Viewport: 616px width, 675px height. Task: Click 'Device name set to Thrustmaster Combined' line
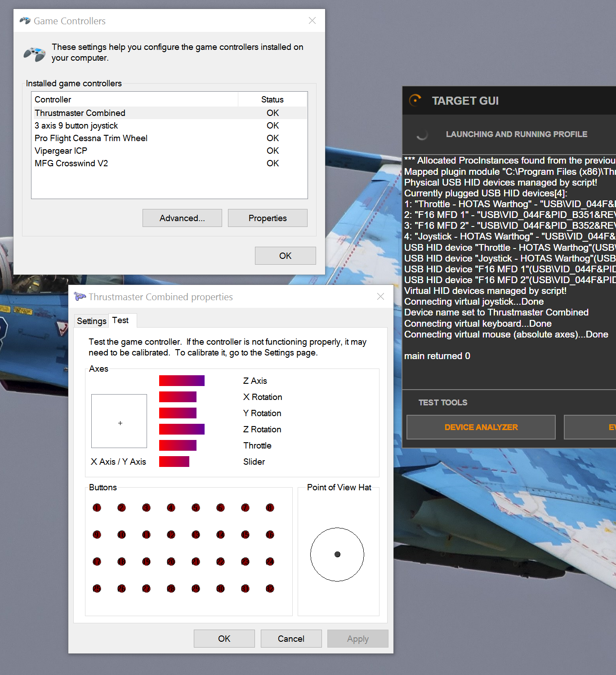tap(496, 312)
